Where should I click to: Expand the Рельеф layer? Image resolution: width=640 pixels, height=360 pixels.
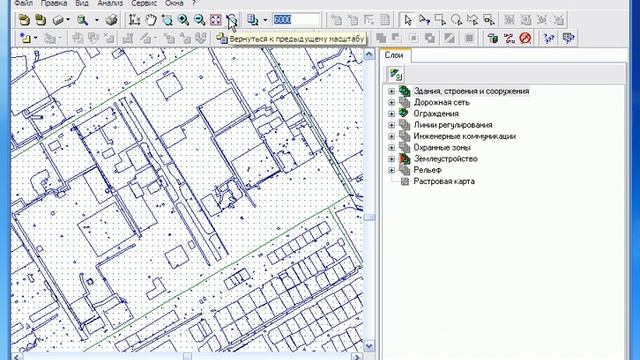(x=391, y=170)
